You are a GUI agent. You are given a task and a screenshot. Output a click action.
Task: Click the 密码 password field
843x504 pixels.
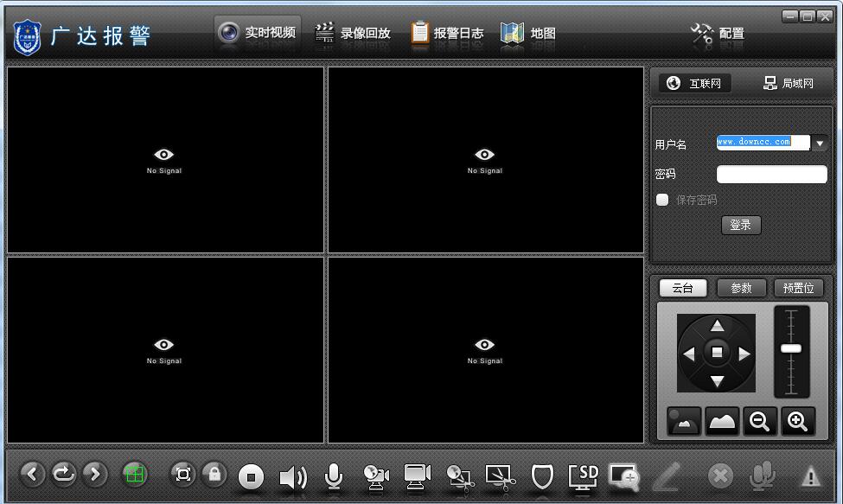click(771, 175)
